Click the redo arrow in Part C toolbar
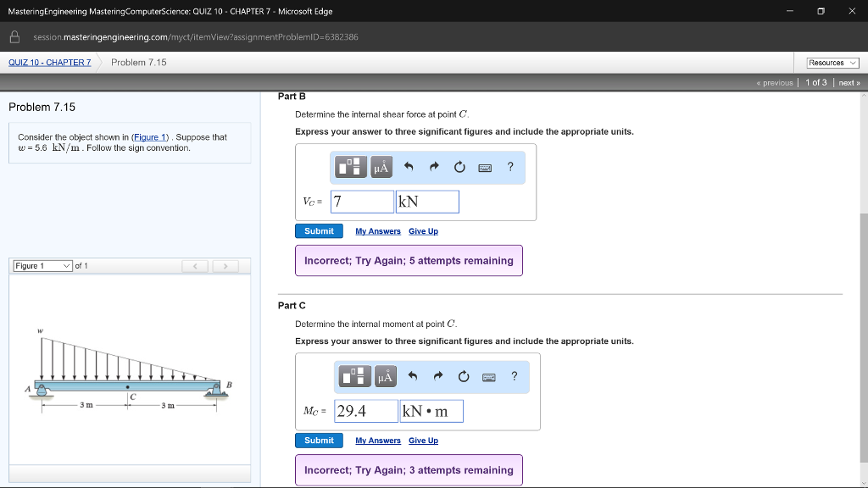This screenshot has width=868, height=488. pyautogui.click(x=437, y=377)
